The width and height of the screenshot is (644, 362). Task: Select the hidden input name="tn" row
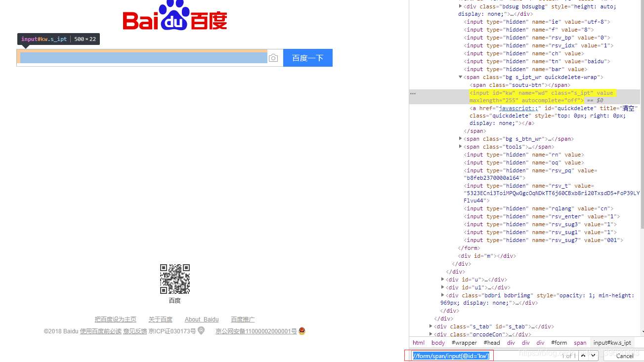(x=537, y=61)
